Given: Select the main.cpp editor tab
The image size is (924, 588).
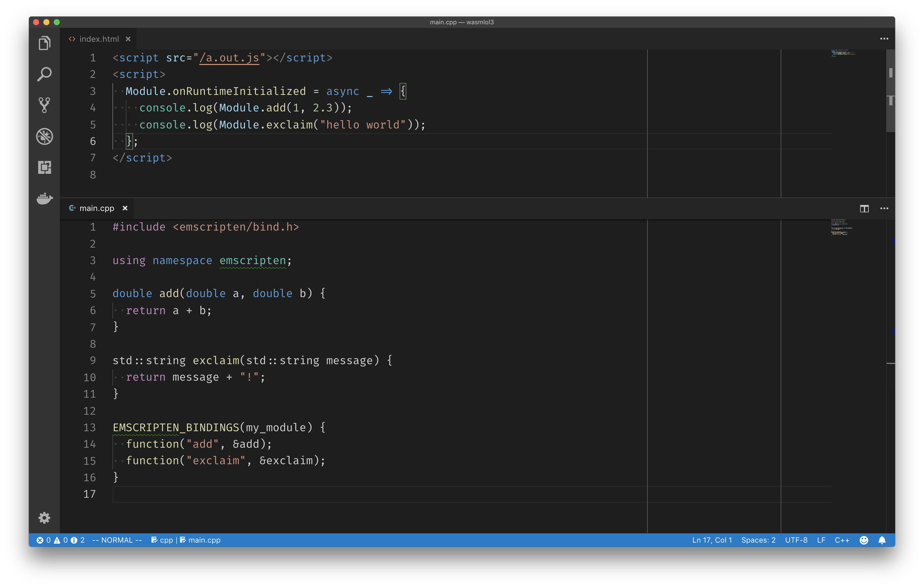Looking at the screenshot, I should pyautogui.click(x=97, y=208).
